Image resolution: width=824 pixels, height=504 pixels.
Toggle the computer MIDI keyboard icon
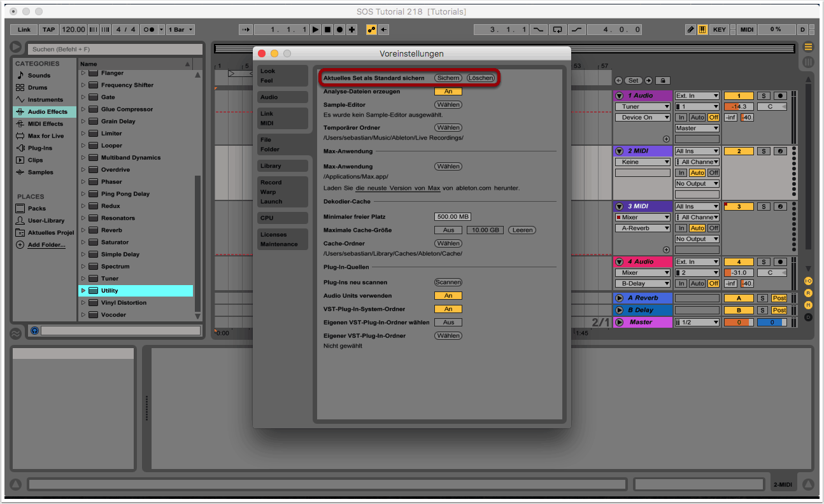tap(702, 30)
